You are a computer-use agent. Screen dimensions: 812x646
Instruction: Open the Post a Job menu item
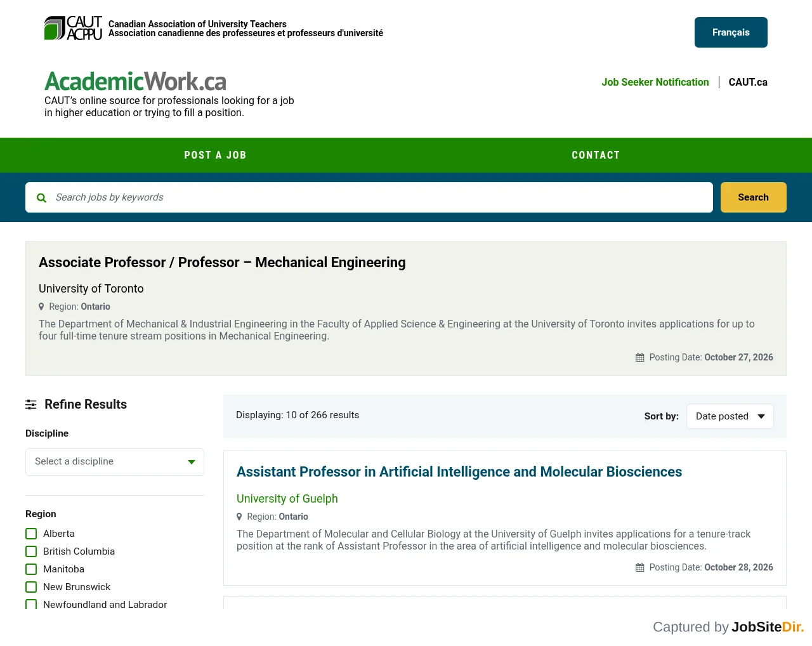tap(215, 155)
